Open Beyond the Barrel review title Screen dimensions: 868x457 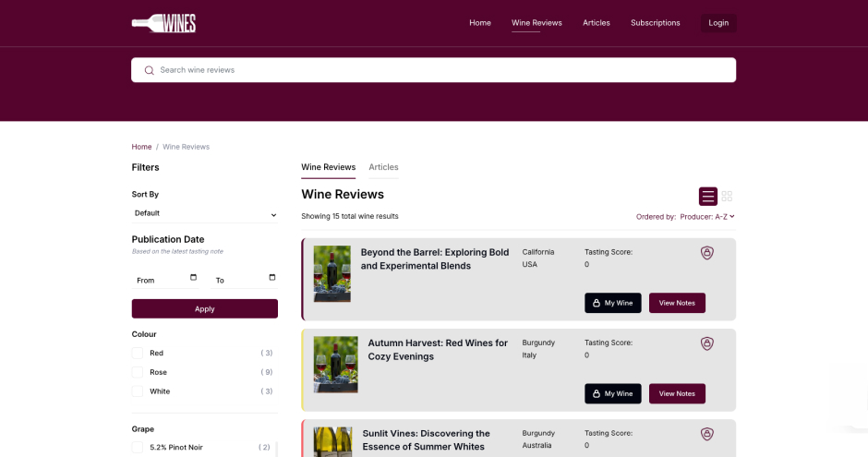(x=435, y=259)
